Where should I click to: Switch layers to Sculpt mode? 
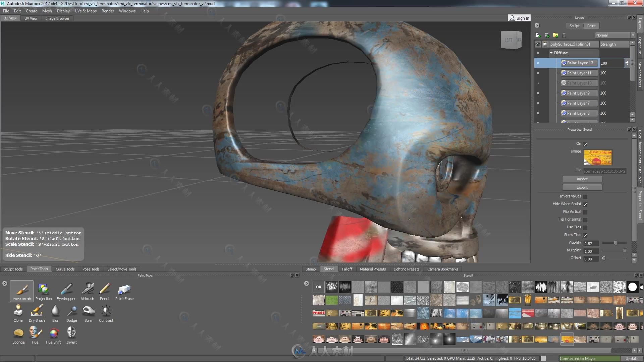click(574, 26)
